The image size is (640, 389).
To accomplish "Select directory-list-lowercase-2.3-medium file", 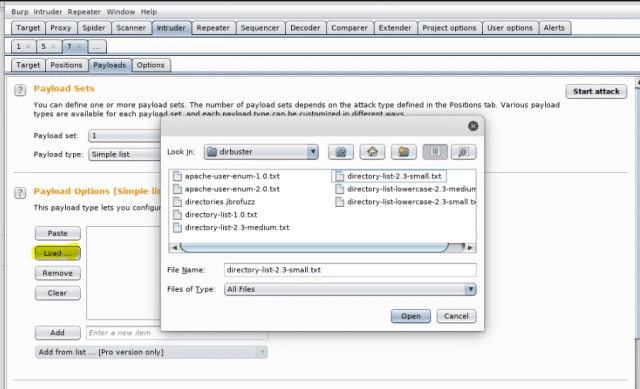I will (x=405, y=189).
